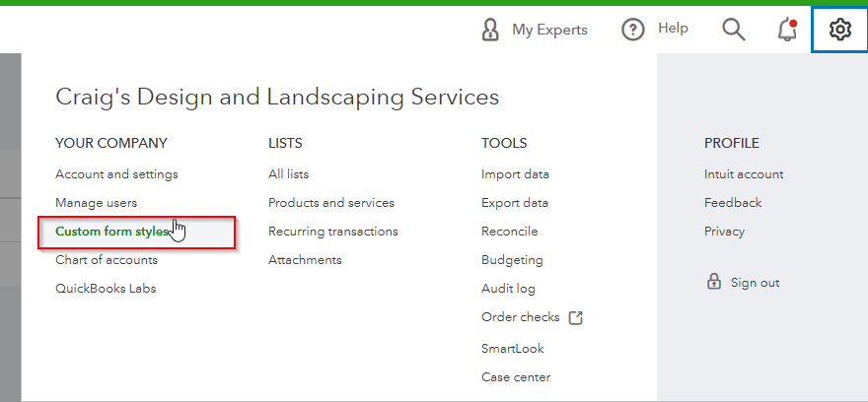Open Reconcile tool

(510, 232)
